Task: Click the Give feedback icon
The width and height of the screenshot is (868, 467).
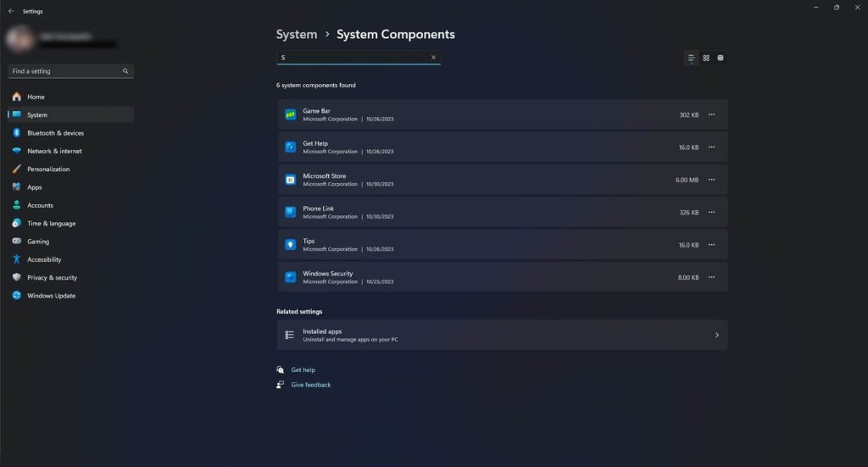Action: (280, 385)
